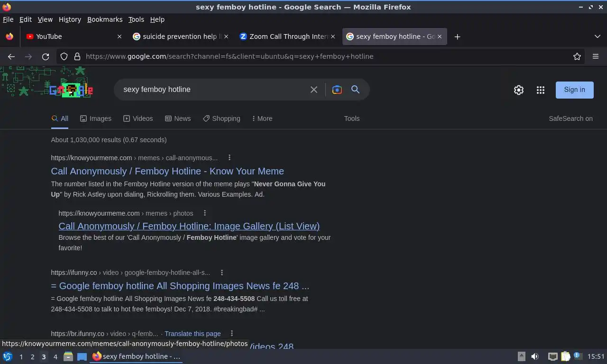Open Femboy Hotline Image Gallery link
Screen dimensions: 607x364
click(189, 226)
